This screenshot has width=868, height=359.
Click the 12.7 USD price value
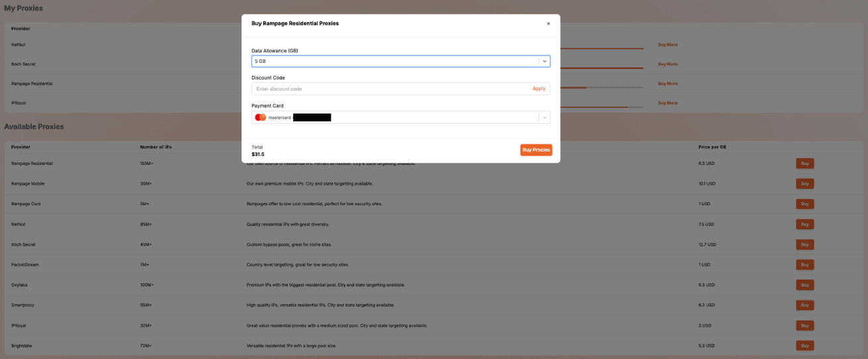pos(707,244)
